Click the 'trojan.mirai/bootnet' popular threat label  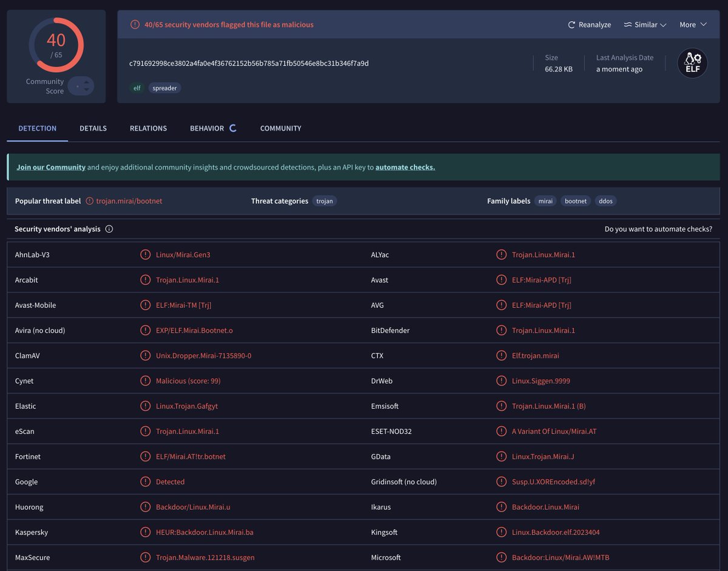pyautogui.click(x=129, y=201)
